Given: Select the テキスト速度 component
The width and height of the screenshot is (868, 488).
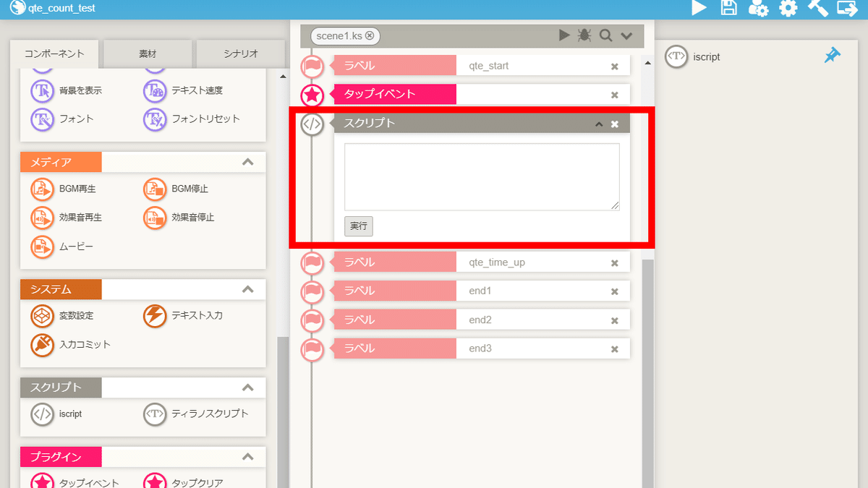Looking at the screenshot, I should pos(183,90).
